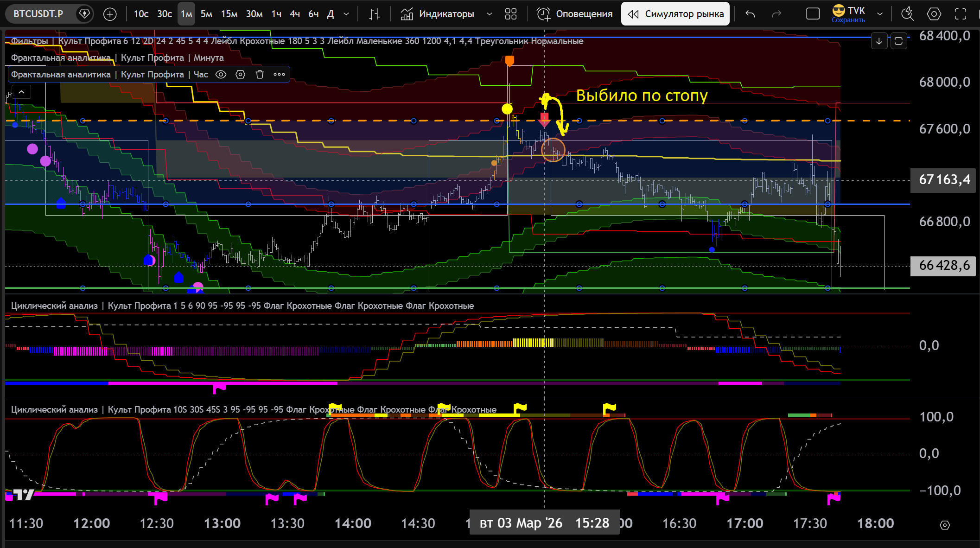
Task: Collapse the indicator legend with chevron
Action: [x=21, y=92]
